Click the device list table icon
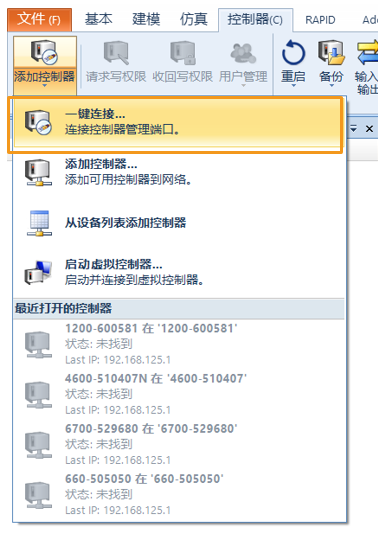Screen dimensions: 378x542 tap(39, 223)
